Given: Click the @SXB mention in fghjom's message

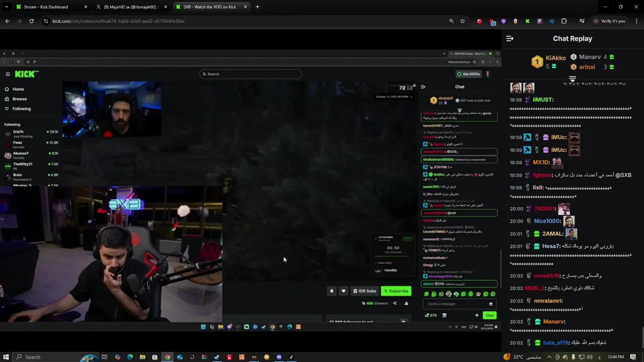Looking at the screenshot, I should (x=623, y=175).
